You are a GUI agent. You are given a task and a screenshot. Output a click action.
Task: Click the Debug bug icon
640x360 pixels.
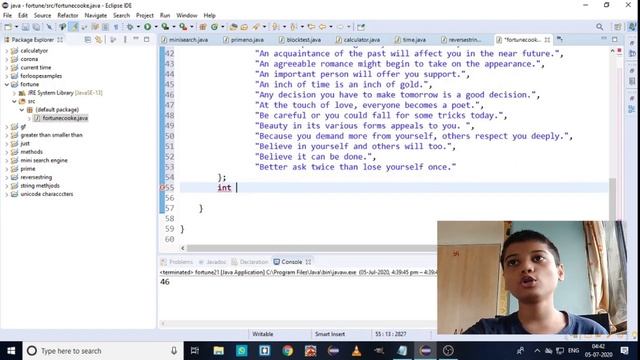130,27
